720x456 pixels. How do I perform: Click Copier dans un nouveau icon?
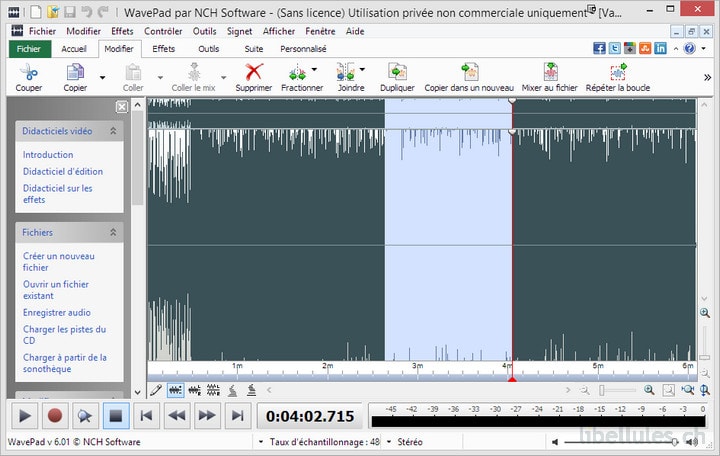pyautogui.click(x=469, y=73)
